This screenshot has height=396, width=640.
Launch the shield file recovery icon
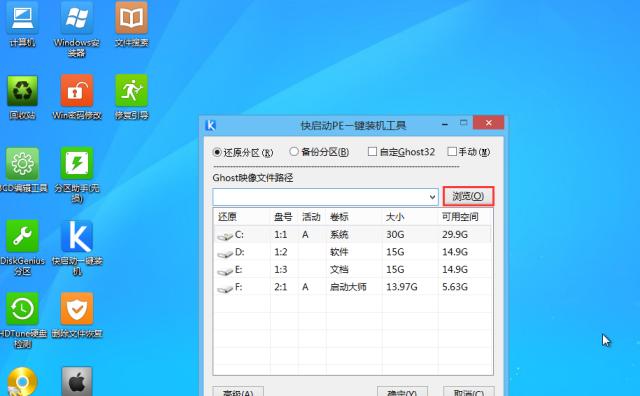[77, 309]
